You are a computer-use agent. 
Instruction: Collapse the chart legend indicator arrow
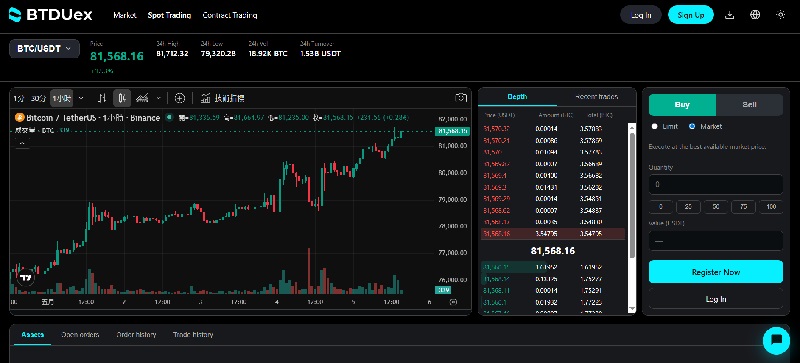coord(21,143)
